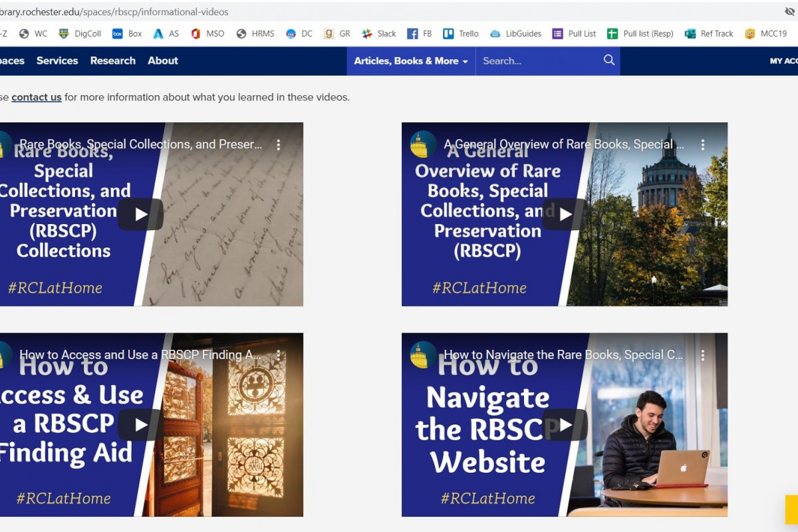Open title link How to Navigate video
798x532 pixels.
(x=563, y=355)
